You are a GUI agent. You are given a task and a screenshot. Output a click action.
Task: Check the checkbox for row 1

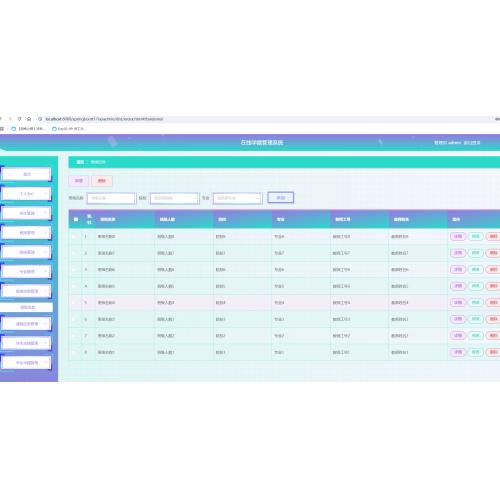74,236
